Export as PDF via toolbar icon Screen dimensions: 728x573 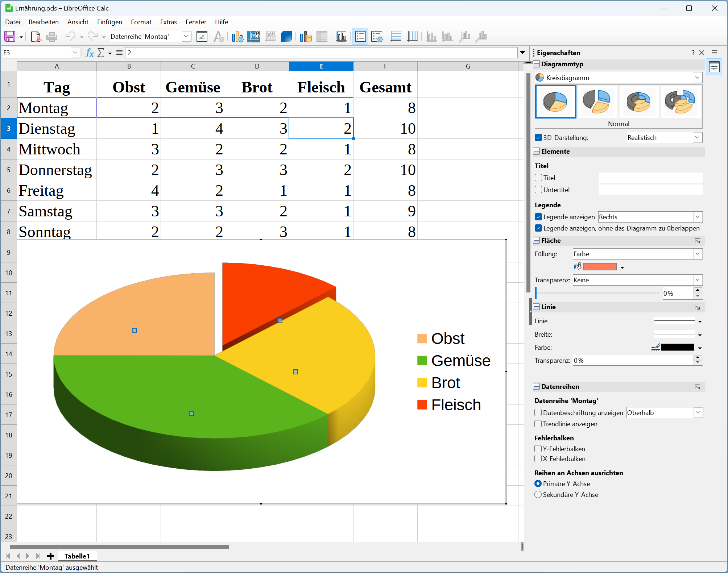click(36, 36)
